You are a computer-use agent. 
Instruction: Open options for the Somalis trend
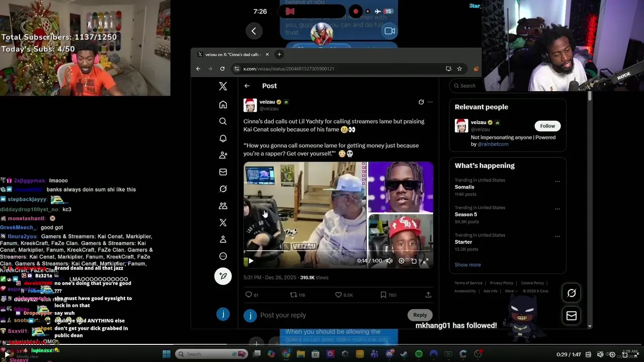tap(557, 181)
